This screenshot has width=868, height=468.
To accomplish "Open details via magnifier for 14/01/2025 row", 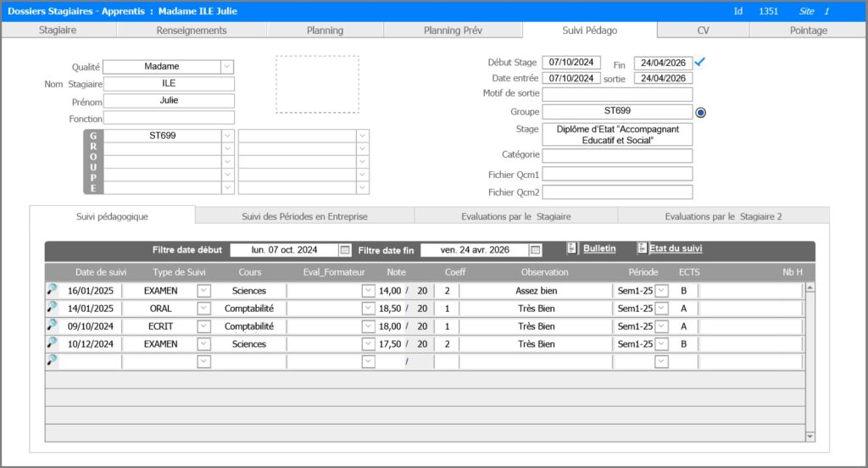I will click(52, 308).
